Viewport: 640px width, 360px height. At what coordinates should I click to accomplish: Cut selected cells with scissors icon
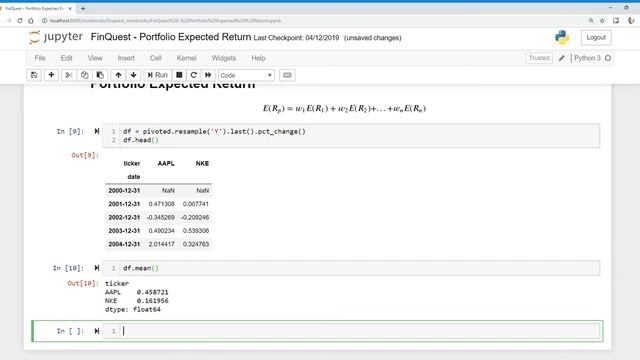pyautogui.click(x=69, y=75)
